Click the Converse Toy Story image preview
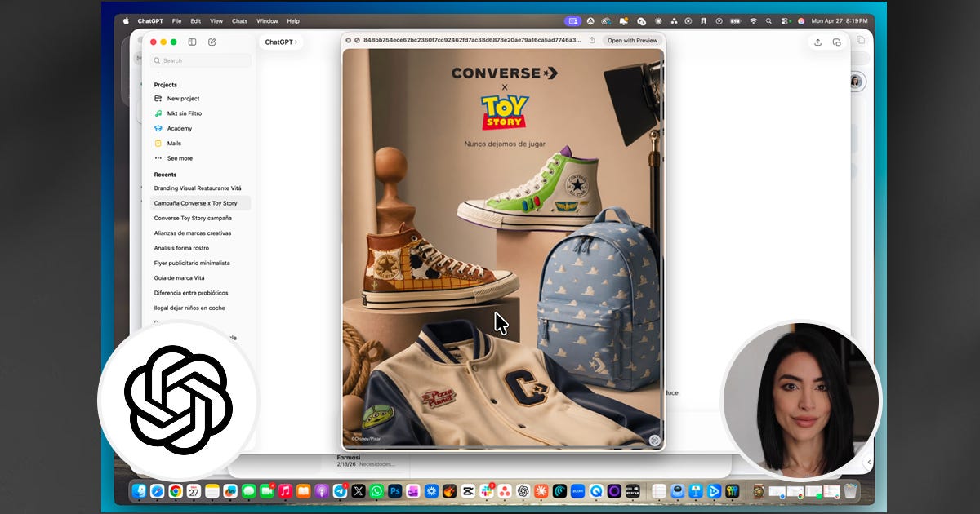The image size is (980, 514). tap(503, 248)
